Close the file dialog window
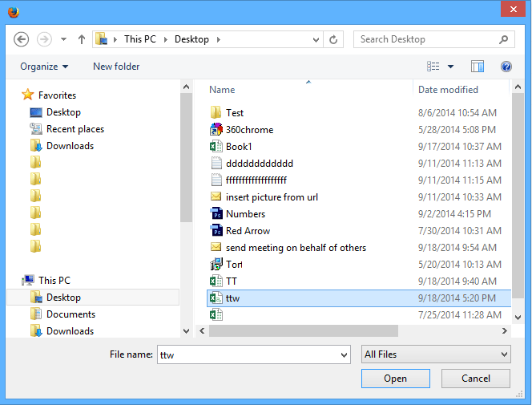The image size is (532, 405). click(x=513, y=9)
